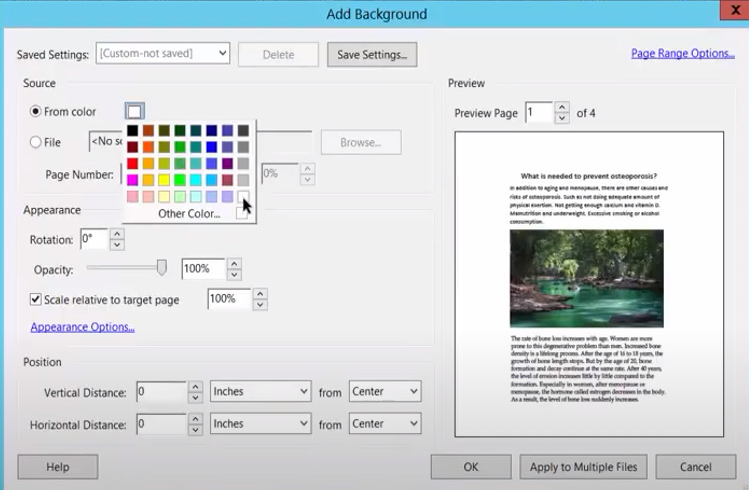Open the Vertical Distance units dropdown
This screenshot has height=490, width=749.
260,391
